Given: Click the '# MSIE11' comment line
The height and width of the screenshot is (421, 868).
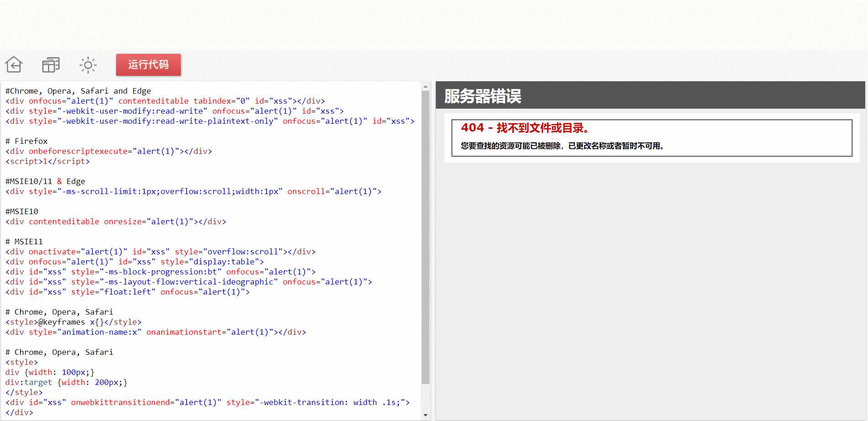Looking at the screenshot, I should (24, 242).
